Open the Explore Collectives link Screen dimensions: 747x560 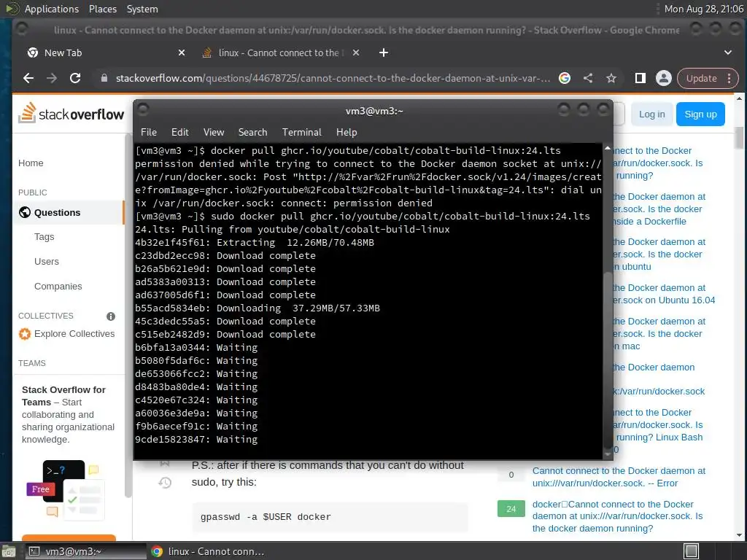pyautogui.click(x=74, y=334)
